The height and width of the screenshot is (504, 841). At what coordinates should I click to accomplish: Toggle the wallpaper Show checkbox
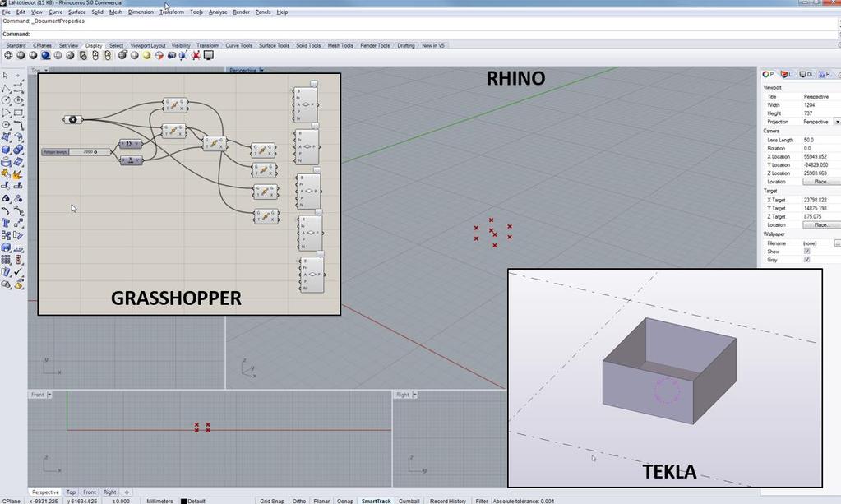tap(806, 252)
